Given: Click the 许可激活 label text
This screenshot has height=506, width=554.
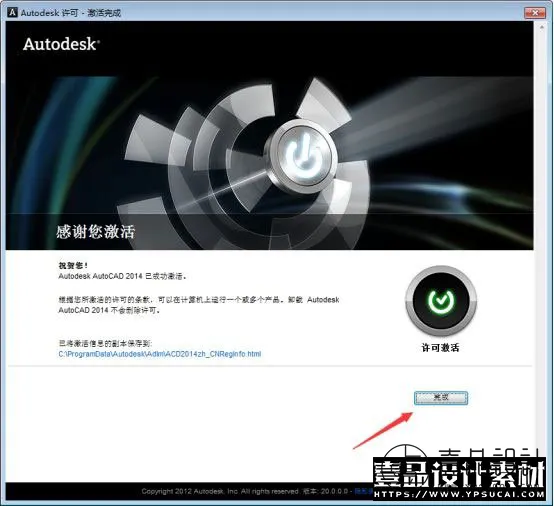Looking at the screenshot, I should pyautogui.click(x=441, y=348).
